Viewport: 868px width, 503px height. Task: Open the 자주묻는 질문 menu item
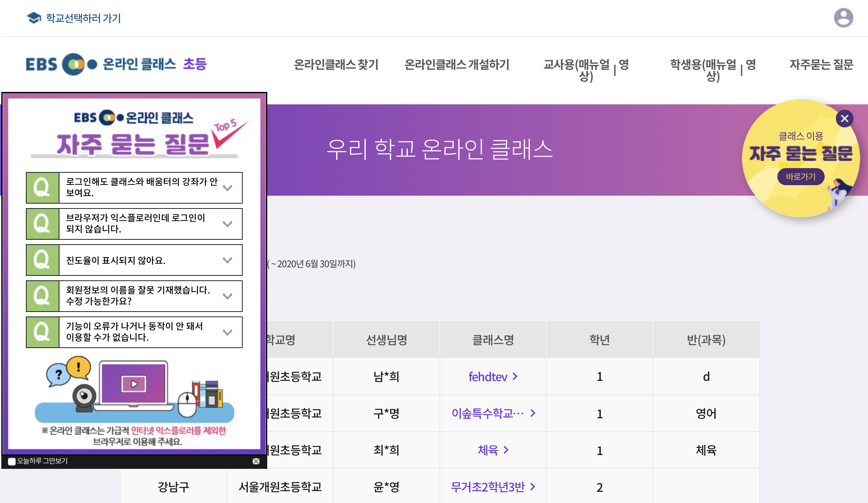point(821,64)
